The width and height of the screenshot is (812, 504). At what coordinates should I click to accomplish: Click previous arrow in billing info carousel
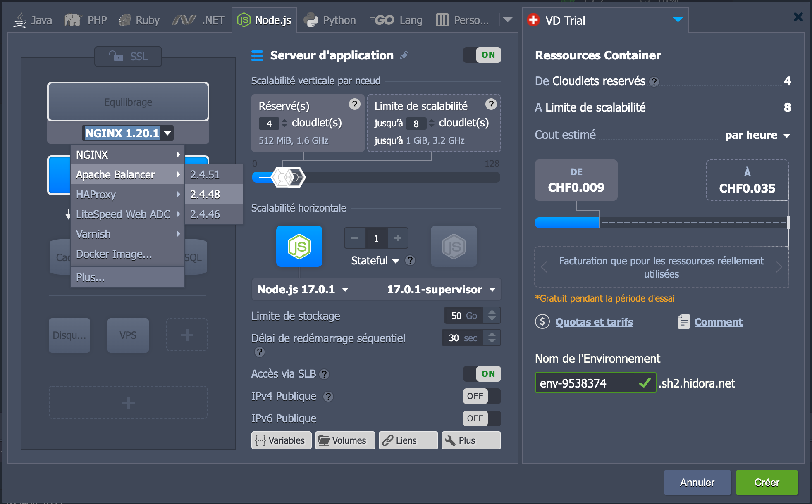[544, 267]
